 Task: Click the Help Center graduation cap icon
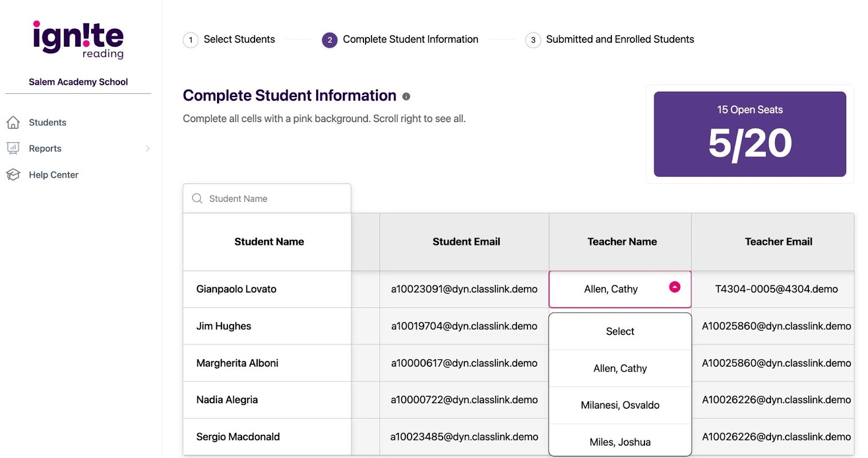pyautogui.click(x=13, y=175)
